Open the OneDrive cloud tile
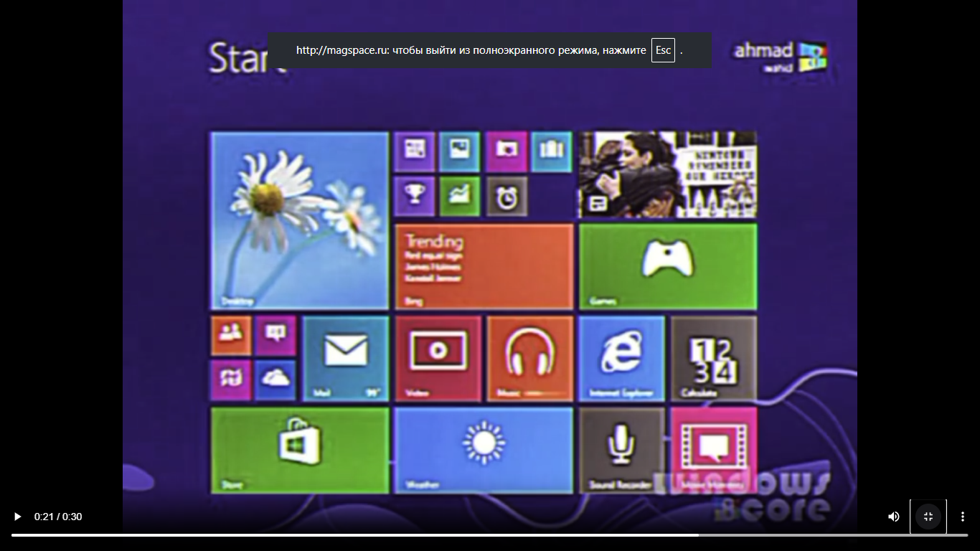Screen dimensions: 980x551 point(275,380)
